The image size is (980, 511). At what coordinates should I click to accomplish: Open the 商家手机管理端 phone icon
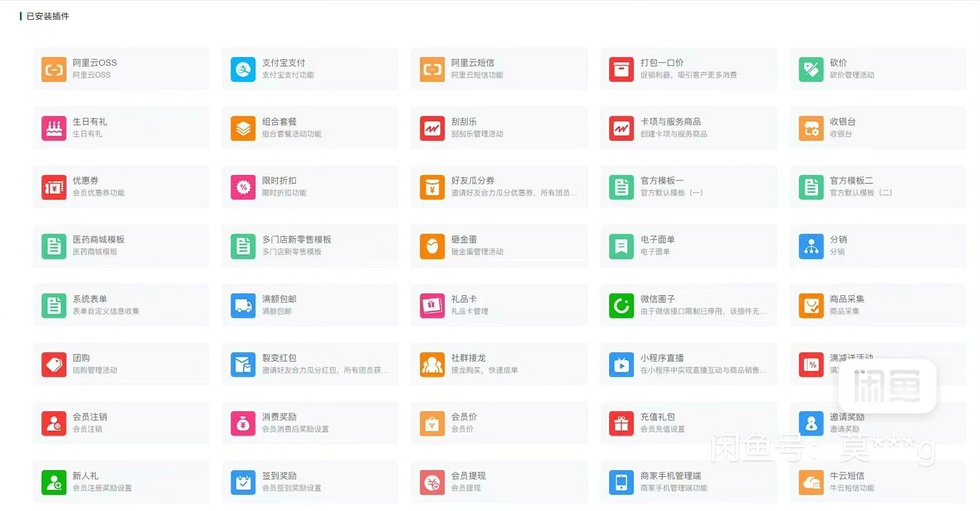[621, 482]
